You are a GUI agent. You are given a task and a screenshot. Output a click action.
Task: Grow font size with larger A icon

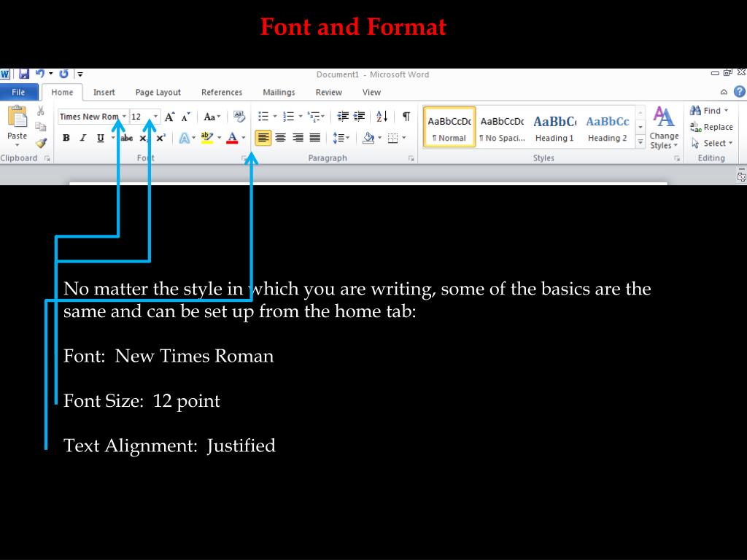pos(169,117)
